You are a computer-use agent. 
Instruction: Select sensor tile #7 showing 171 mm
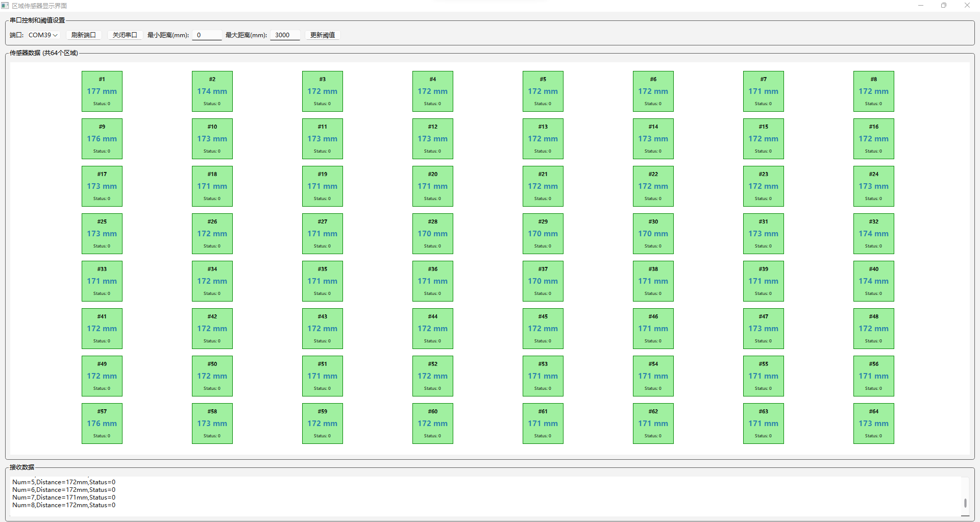764,91
